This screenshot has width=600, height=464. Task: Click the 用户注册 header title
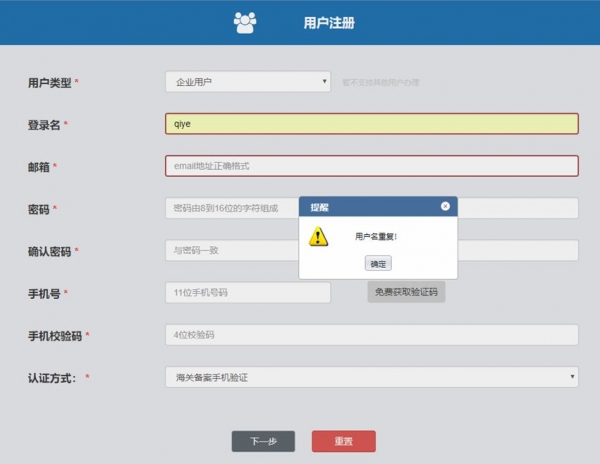328,22
